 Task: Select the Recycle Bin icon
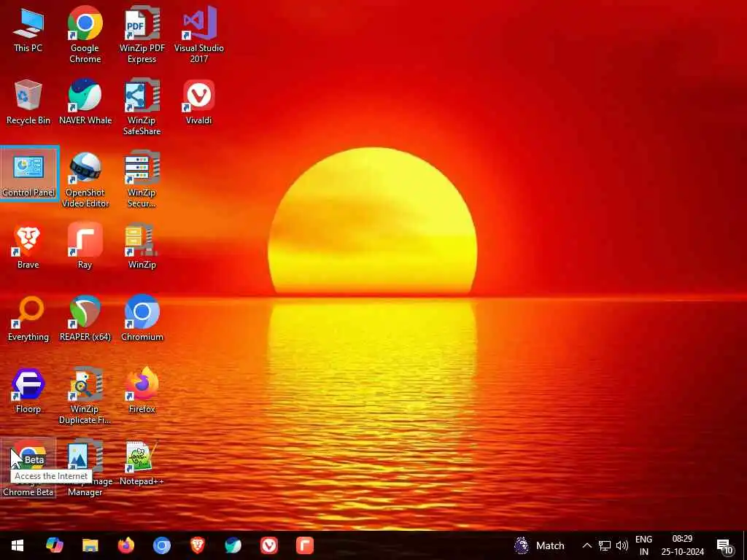tap(28, 102)
